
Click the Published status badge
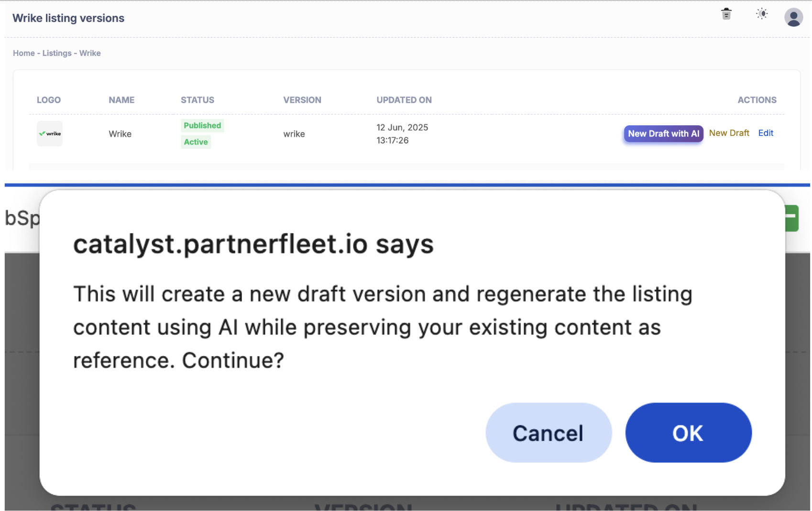tap(202, 125)
